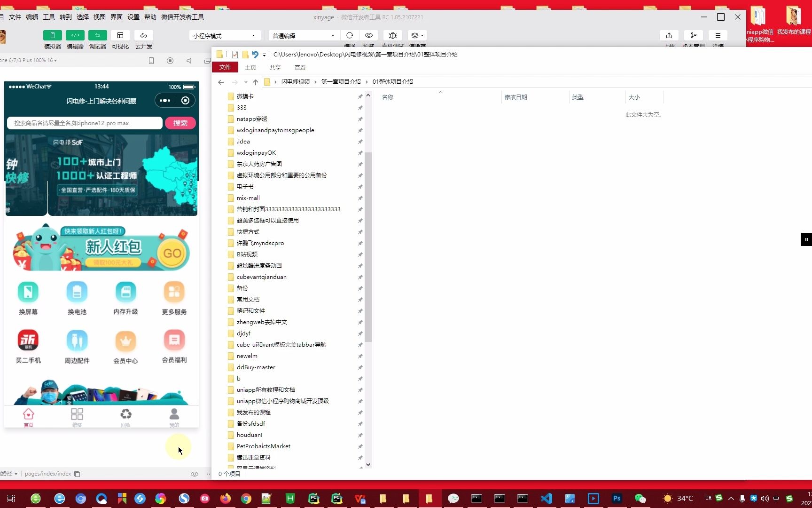
Task: Switch to the 我的 tab in tabbar
Action: pyautogui.click(x=174, y=417)
